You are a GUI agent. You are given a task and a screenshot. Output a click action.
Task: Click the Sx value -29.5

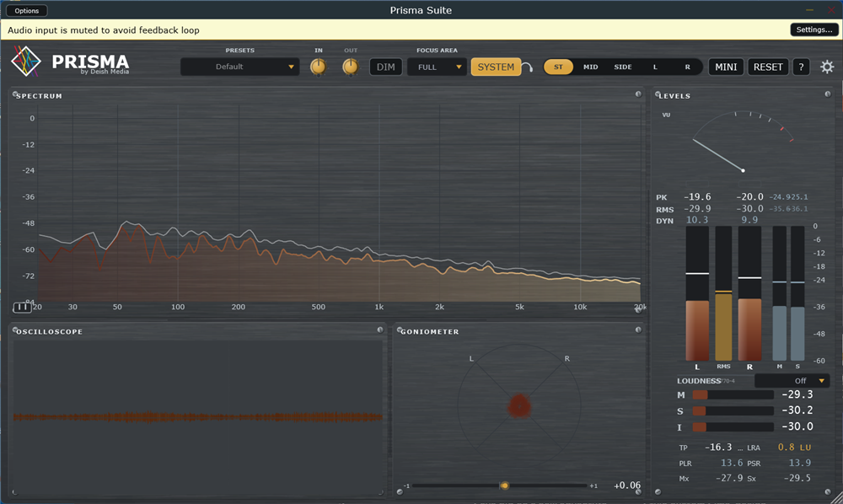(797, 478)
